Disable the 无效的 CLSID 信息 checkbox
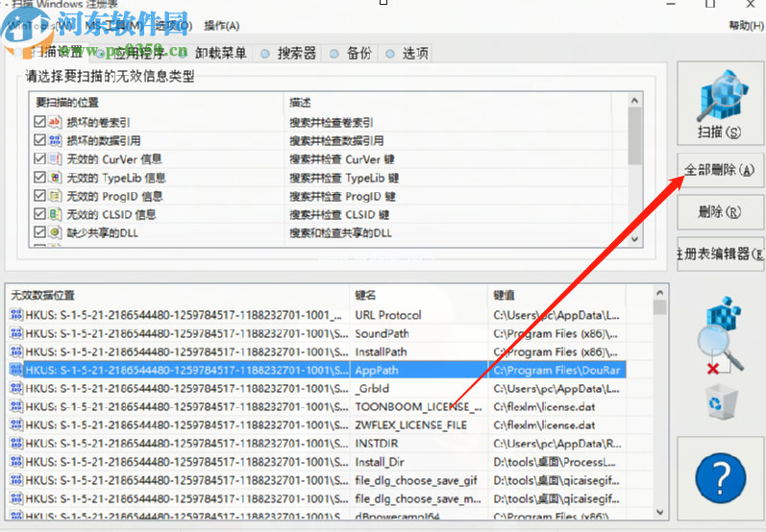This screenshot has width=766, height=532. tap(39, 214)
